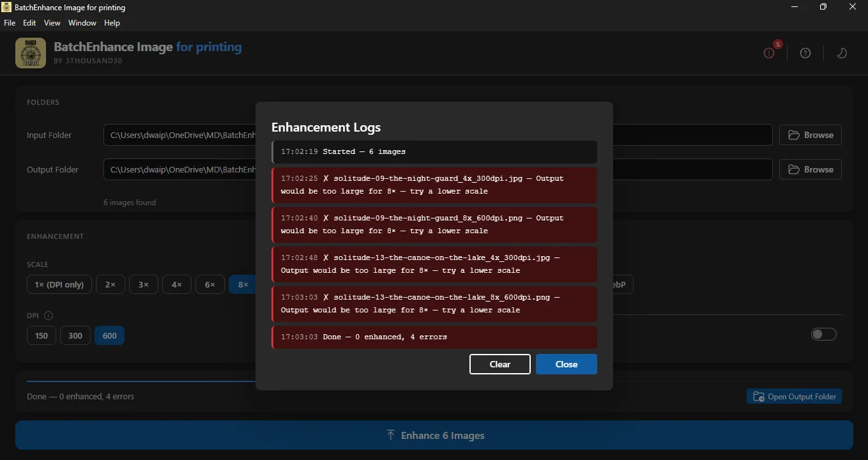Click the canoe-on-the-lake_4x_300dpi.jpg error entry
Screen dimensions: 868x460
click(x=434, y=264)
